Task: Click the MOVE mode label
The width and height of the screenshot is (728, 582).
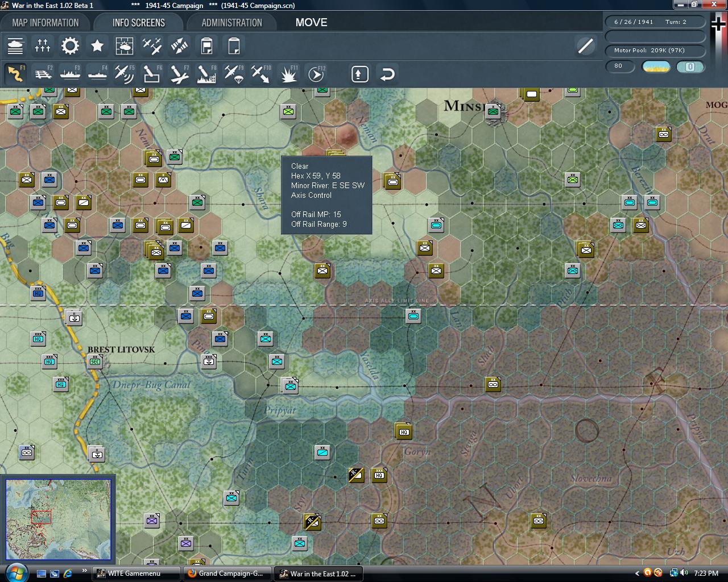Action: click(x=311, y=23)
